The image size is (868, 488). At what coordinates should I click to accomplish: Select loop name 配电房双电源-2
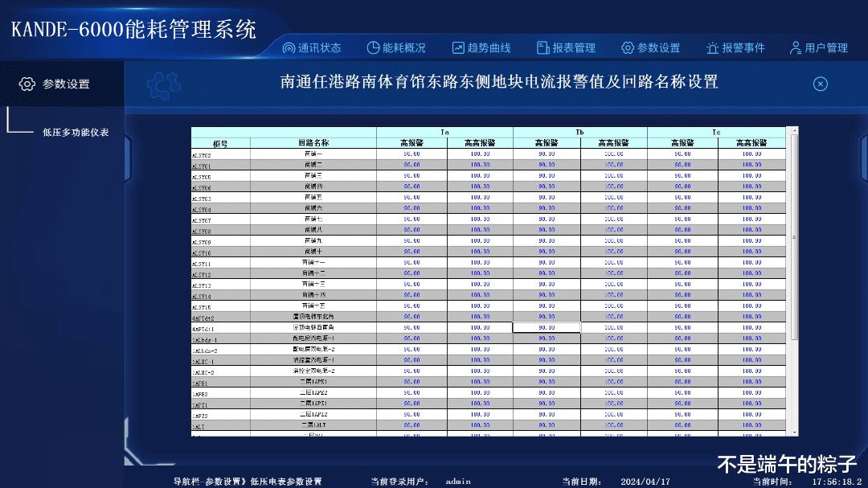point(313,349)
